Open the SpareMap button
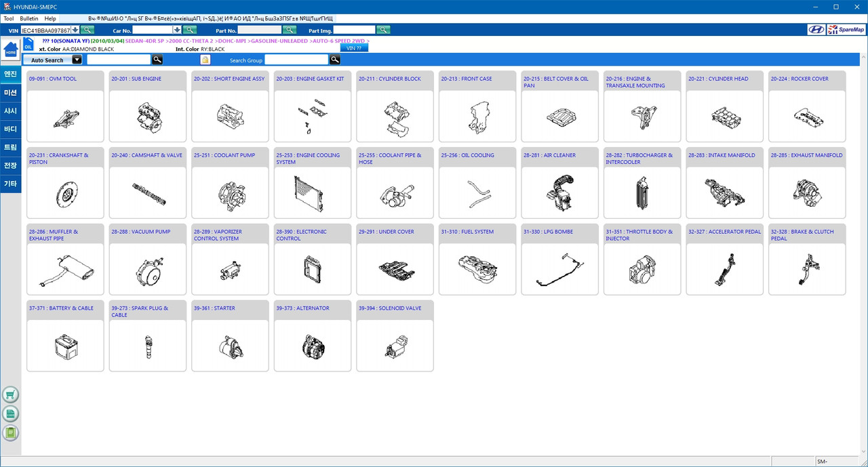 pos(846,30)
